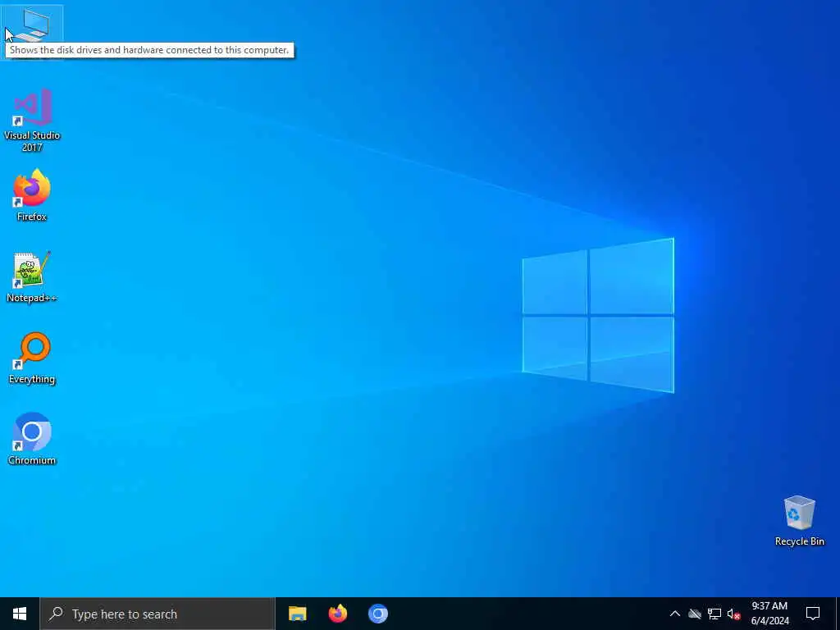Image resolution: width=840 pixels, height=630 pixels.
Task: Click the taskbar search box
Action: point(157,614)
